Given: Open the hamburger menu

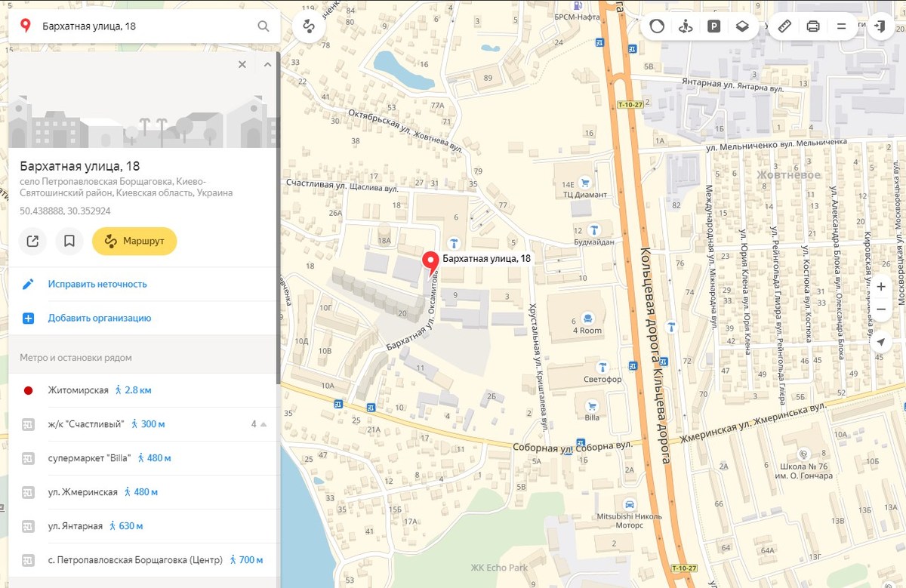Looking at the screenshot, I should tap(841, 26).
